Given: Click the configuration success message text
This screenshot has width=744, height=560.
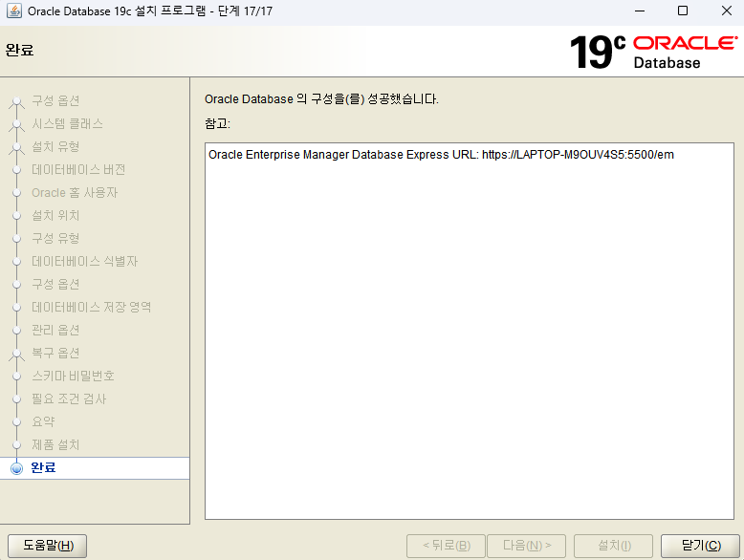Looking at the screenshot, I should pos(321,99).
